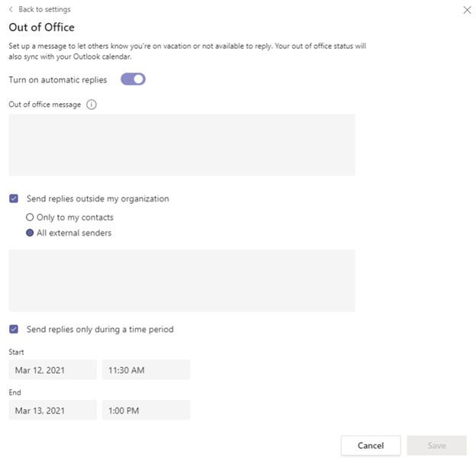Go back to settings
Viewport: 476px width, 461px height.
pos(44,9)
